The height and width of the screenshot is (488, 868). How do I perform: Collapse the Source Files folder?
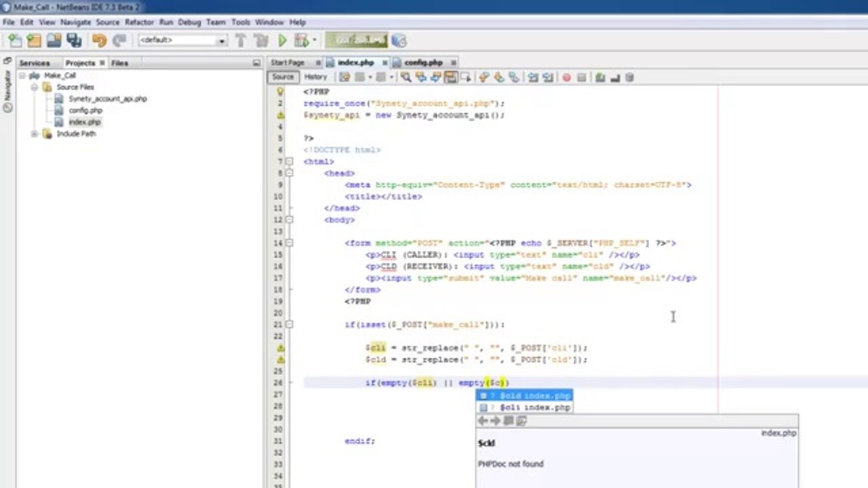(x=35, y=87)
